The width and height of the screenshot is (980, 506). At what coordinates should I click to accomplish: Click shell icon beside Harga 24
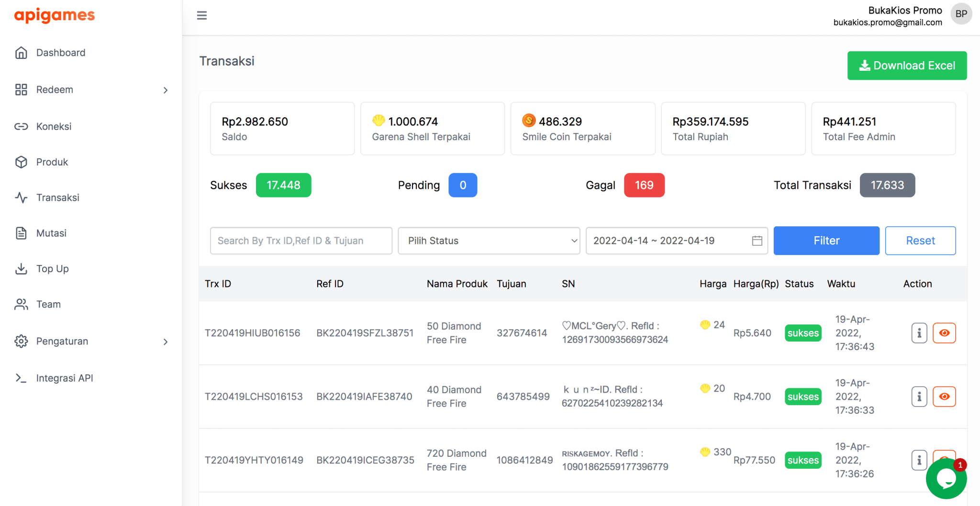coord(705,325)
